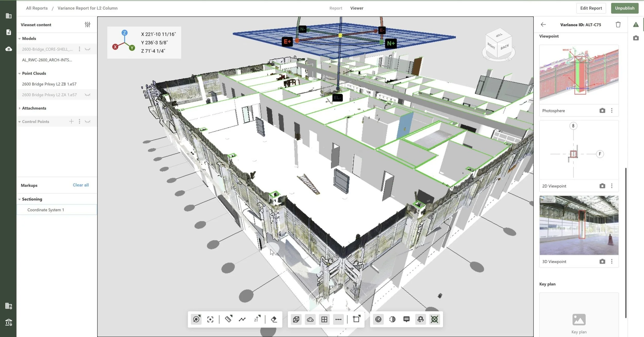This screenshot has width=644, height=337.
Task: Collapse the Sectioning group
Action: (x=20, y=199)
